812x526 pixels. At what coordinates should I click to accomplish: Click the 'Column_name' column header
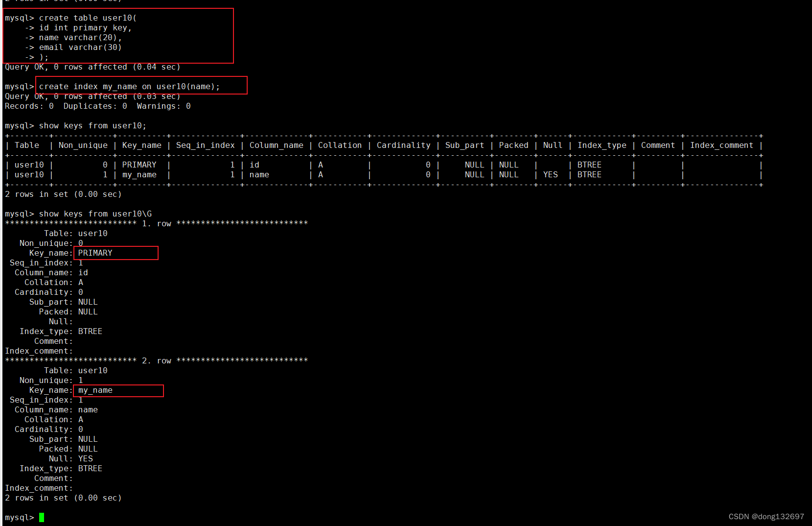click(277, 145)
